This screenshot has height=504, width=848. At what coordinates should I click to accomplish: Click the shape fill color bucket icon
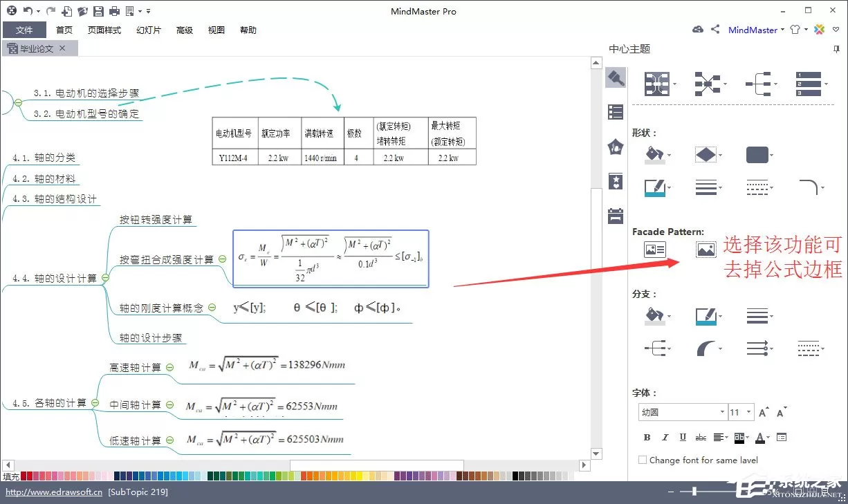[654, 154]
